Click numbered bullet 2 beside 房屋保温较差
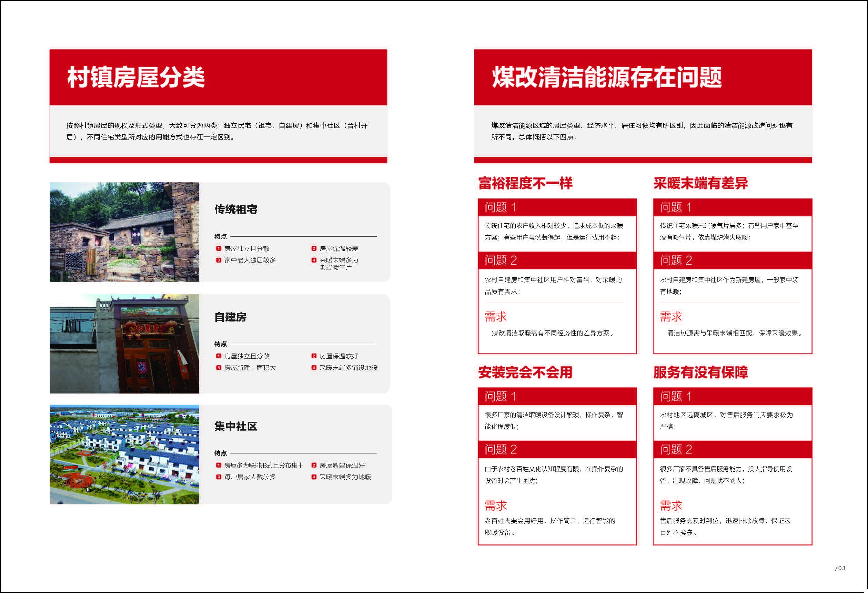868x593 pixels. tap(314, 249)
